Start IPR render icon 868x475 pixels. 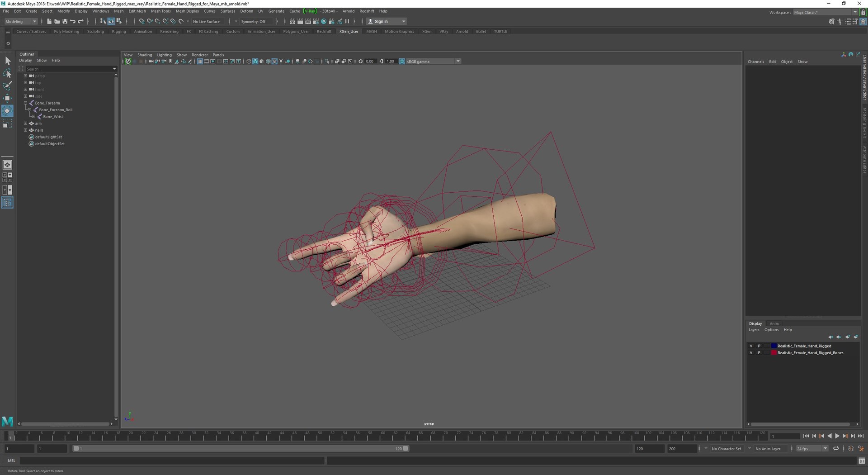click(308, 21)
